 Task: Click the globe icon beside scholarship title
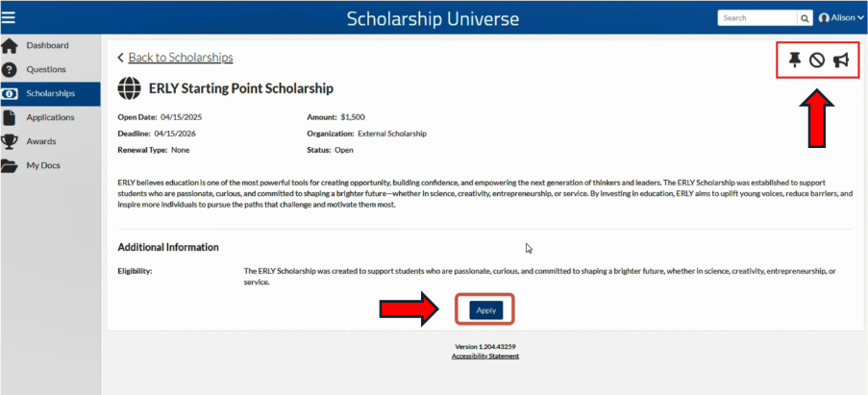click(130, 88)
